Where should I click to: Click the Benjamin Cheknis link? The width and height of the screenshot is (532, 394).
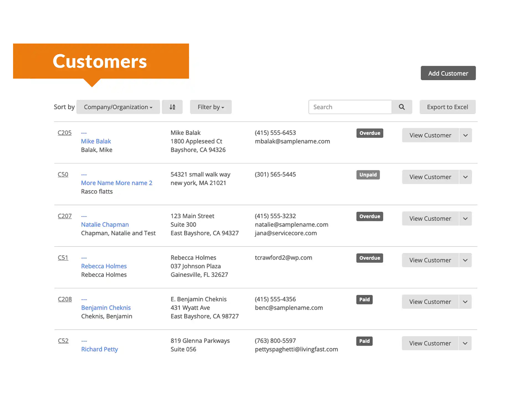pos(106,308)
